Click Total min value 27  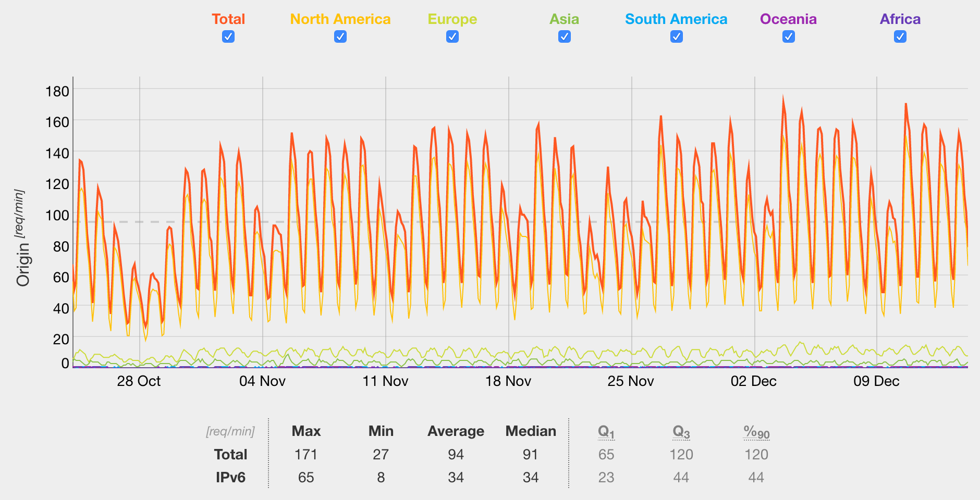click(381, 455)
